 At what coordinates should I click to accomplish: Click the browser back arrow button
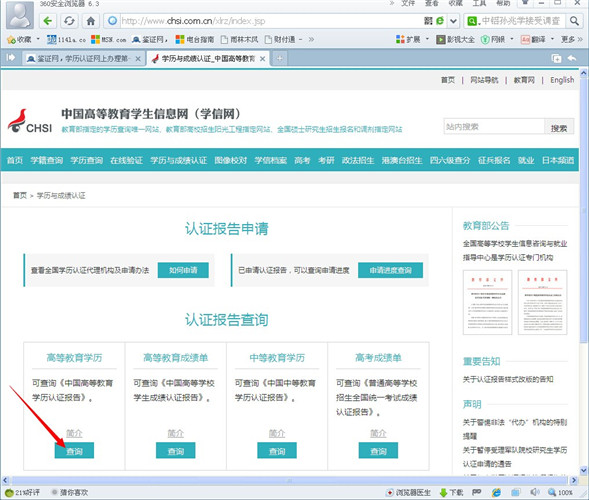48,21
